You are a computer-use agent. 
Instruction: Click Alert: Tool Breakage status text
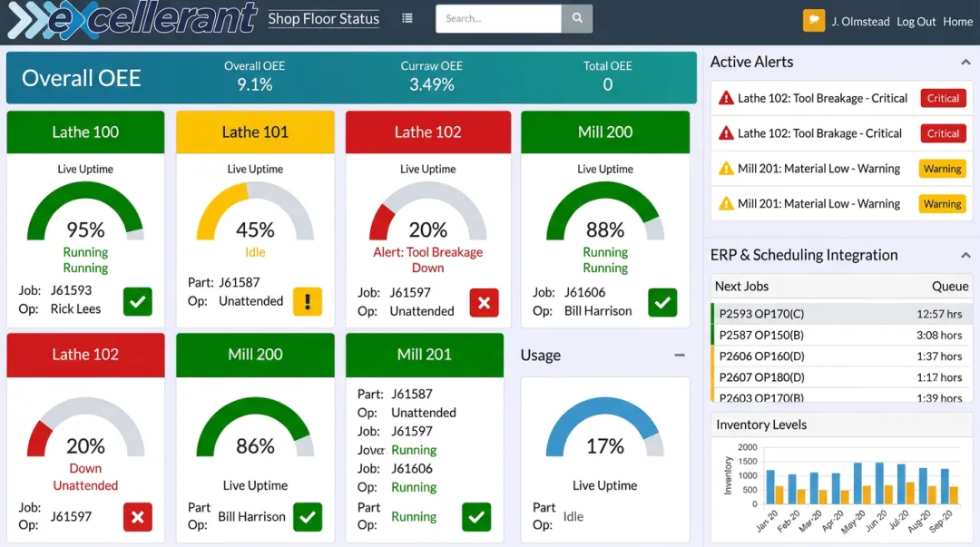click(428, 252)
